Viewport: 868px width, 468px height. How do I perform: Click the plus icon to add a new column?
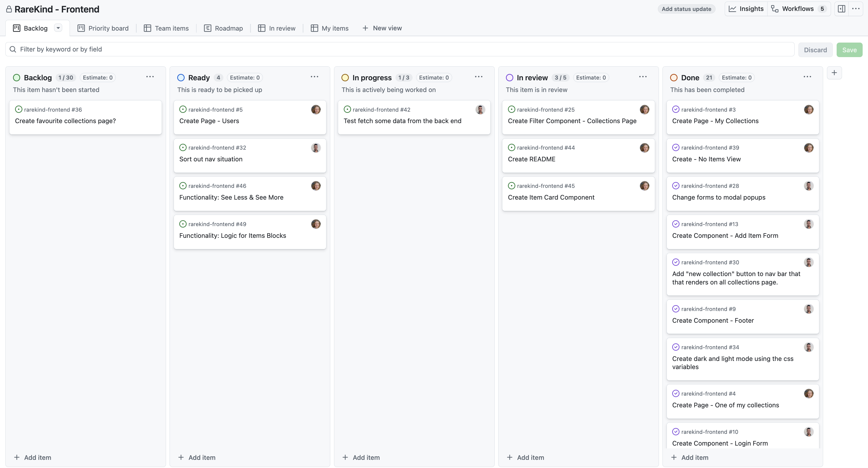835,72
